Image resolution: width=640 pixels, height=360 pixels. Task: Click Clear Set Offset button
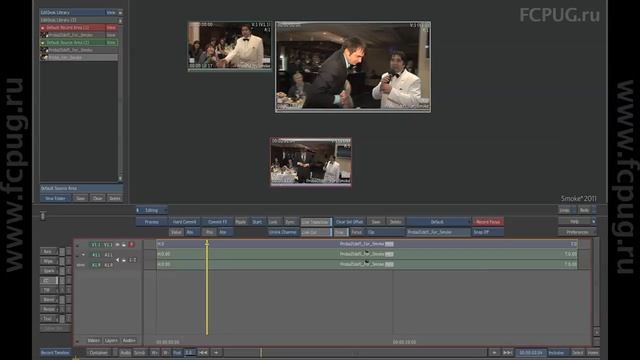tap(349, 222)
